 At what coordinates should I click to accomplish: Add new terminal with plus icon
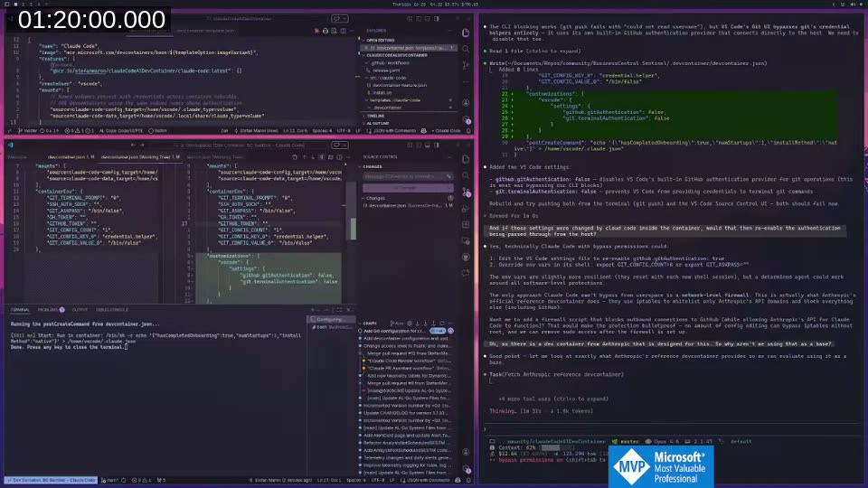tap(312, 310)
